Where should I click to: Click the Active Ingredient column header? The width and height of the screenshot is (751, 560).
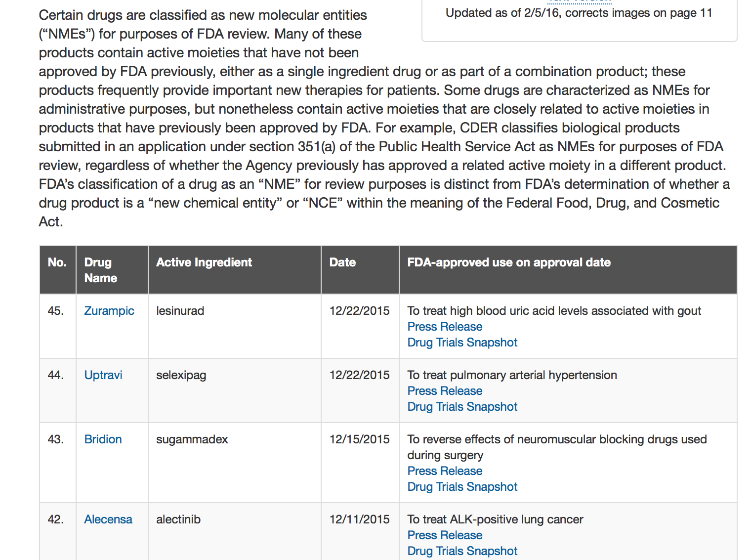(204, 262)
